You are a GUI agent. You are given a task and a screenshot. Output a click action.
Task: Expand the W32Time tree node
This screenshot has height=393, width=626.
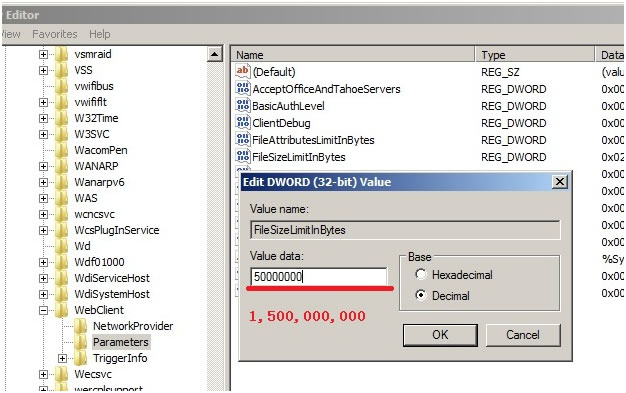(43, 118)
